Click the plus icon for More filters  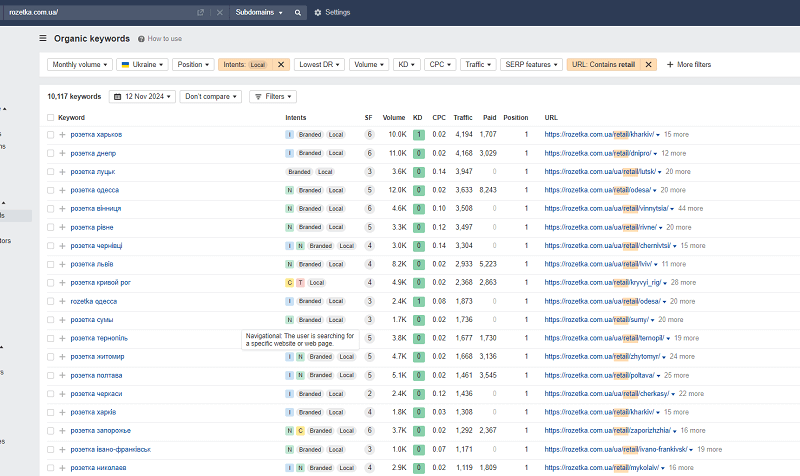(x=670, y=65)
